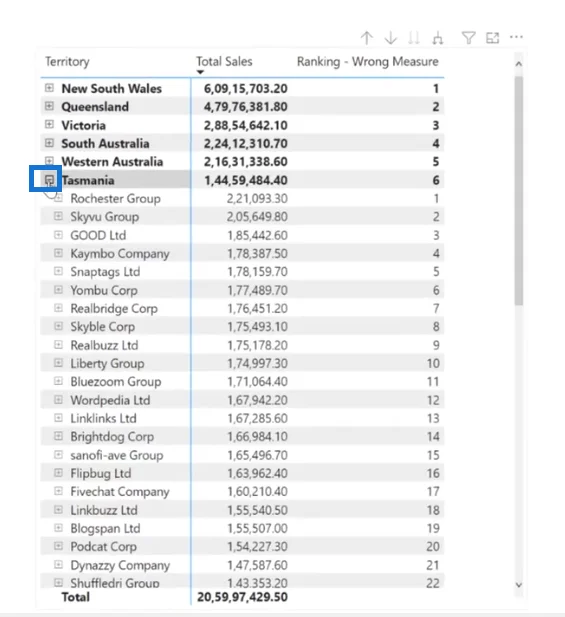Viewport: 565px width, 617px height.
Task: Expand the Liberty Group row
Action: coord(58,363)
